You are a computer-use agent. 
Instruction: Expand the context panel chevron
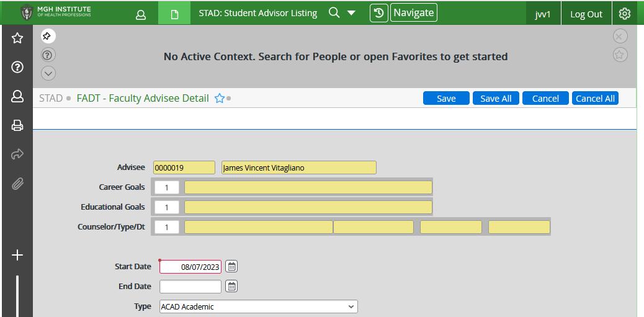tap(48, 73)
